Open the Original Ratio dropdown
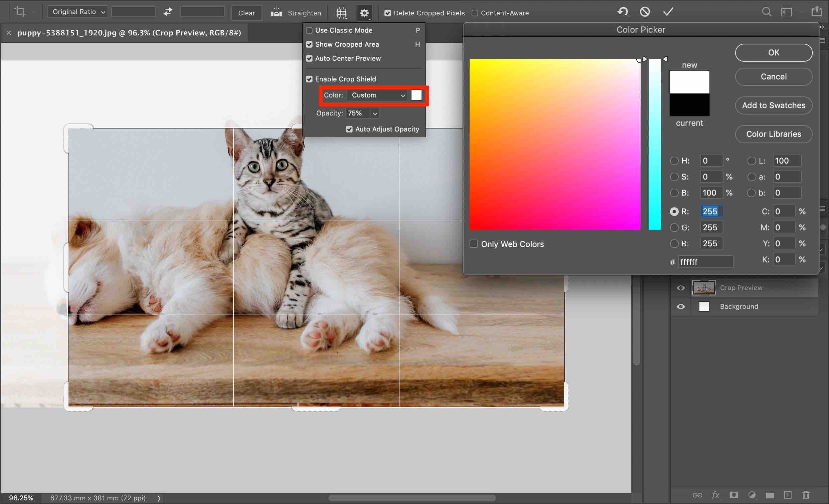 (x=78, y=12)
